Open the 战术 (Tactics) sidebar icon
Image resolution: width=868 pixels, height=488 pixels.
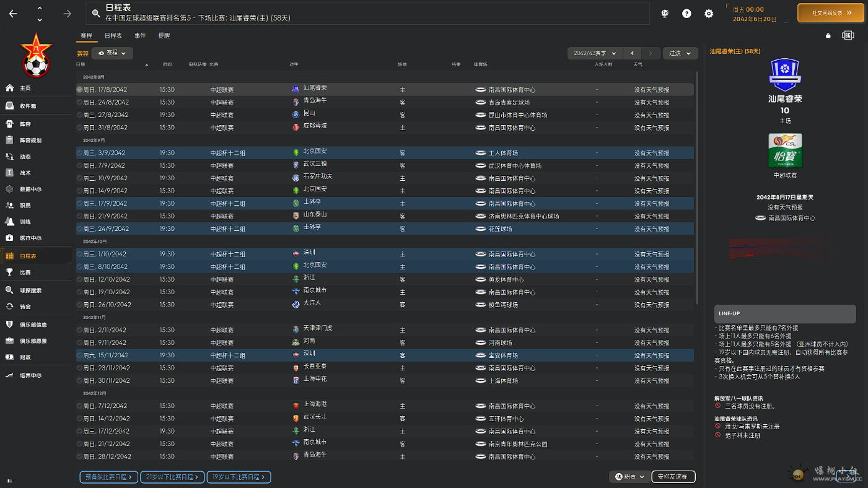(9, 173)
